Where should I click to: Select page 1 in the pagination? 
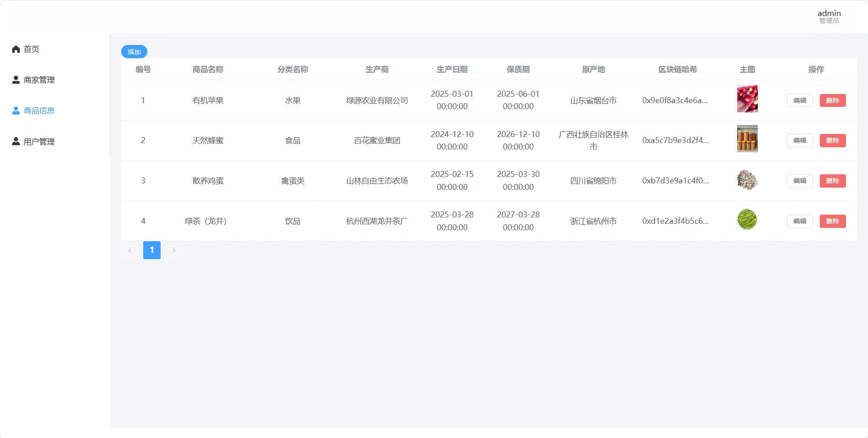(152, 250)
